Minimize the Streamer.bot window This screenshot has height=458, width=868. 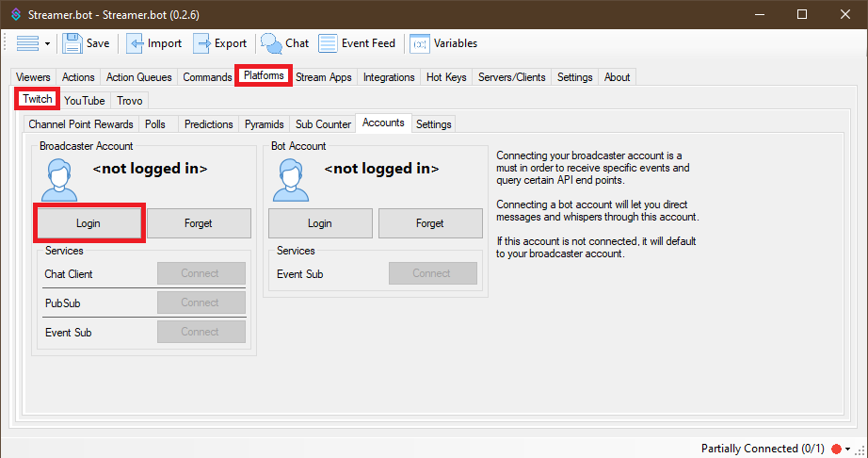(760, 14)
